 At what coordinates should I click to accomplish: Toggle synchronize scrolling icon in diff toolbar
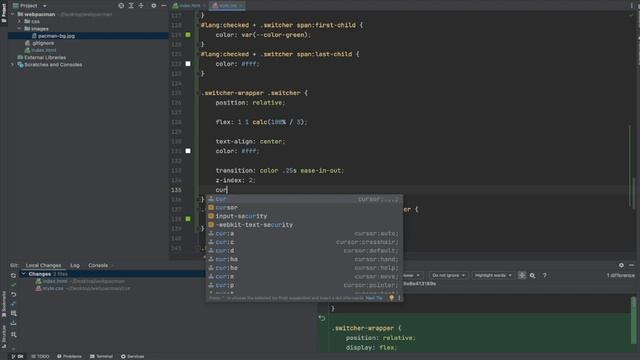(522, 276)
